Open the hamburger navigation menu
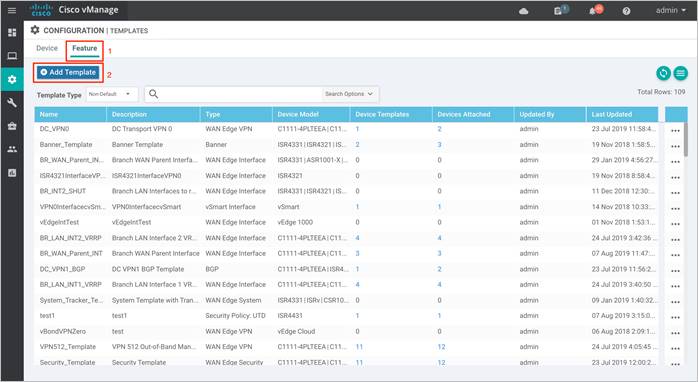This screenshot has width=698, height=382. (x=12, y=10)
